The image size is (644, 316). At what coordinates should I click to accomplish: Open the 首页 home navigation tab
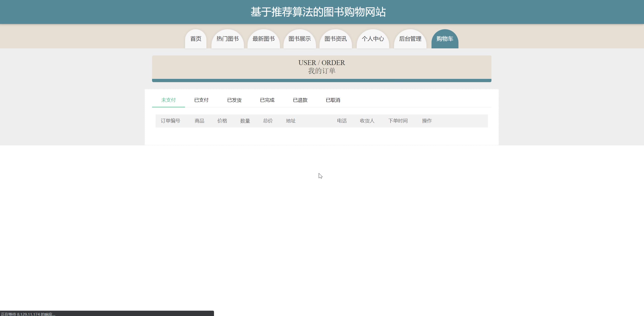pos(196,39)
